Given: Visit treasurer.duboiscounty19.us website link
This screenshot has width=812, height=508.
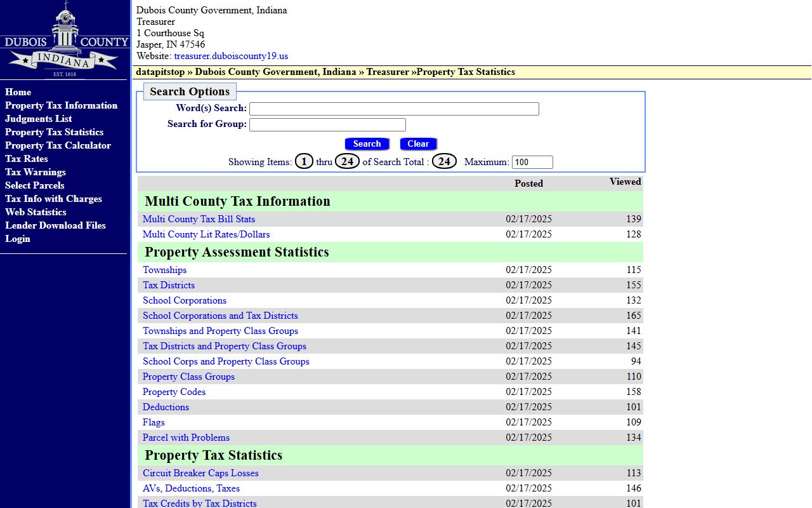Looking at the screenshot, I should (x=231, y=56).
